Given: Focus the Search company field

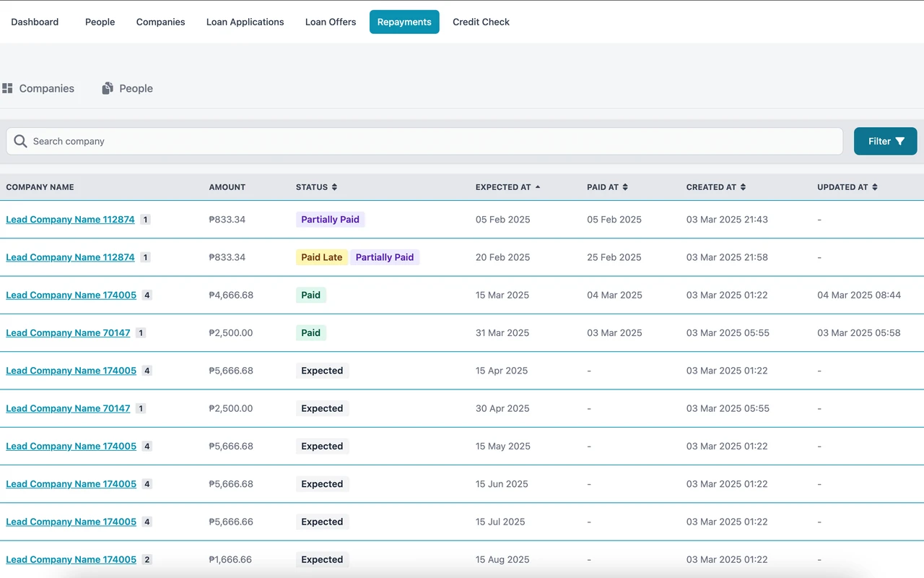Looking at the screenshot, I should pos(424,142).
